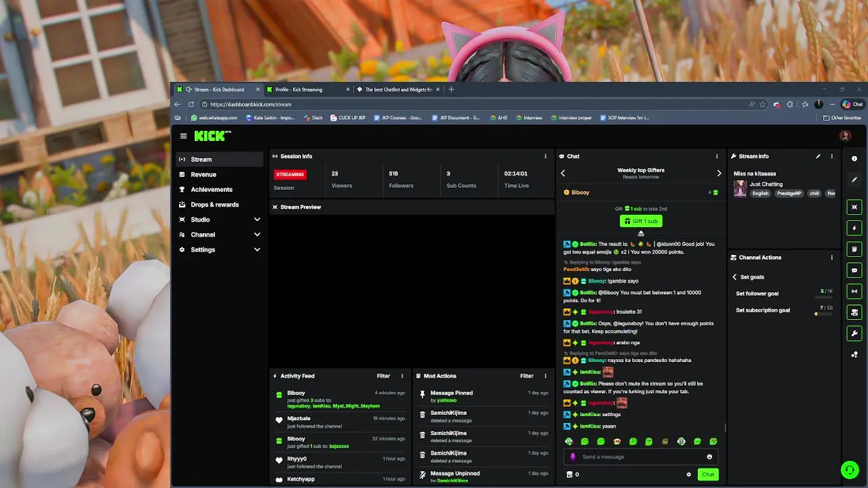868x488 pixels.
Task: Select the English stream tag
Action: click(760, 194)
